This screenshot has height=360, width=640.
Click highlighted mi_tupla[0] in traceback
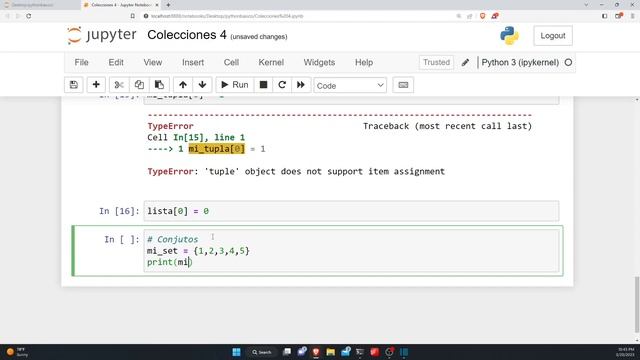(x=216, y=149)
